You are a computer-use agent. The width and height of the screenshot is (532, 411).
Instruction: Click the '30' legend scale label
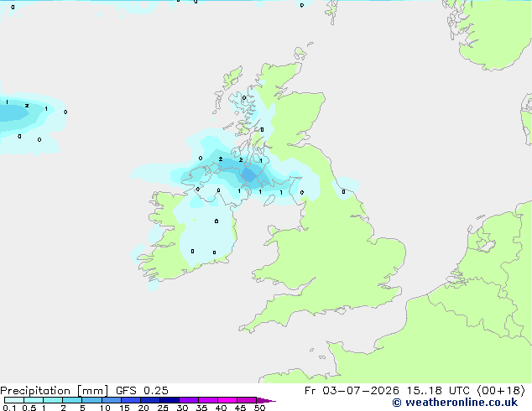(182, 408)
